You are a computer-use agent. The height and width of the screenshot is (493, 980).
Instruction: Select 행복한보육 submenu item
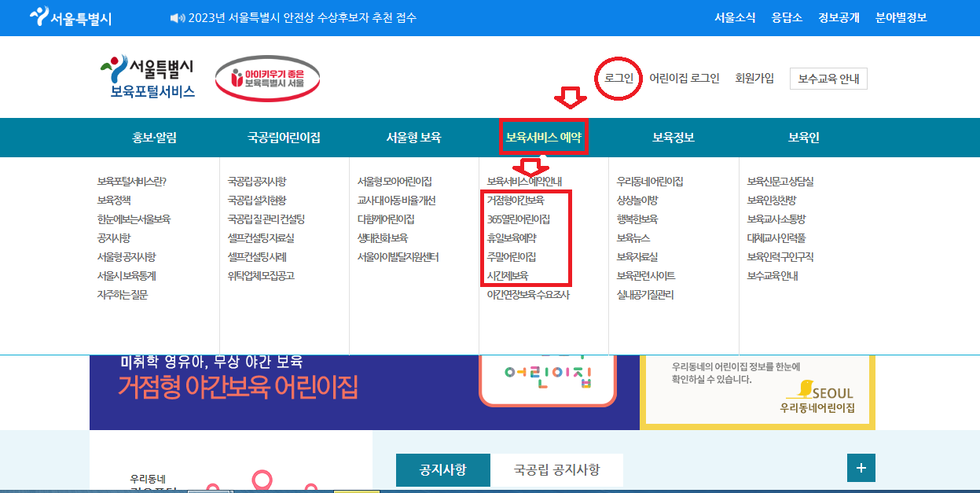point(637,219)
